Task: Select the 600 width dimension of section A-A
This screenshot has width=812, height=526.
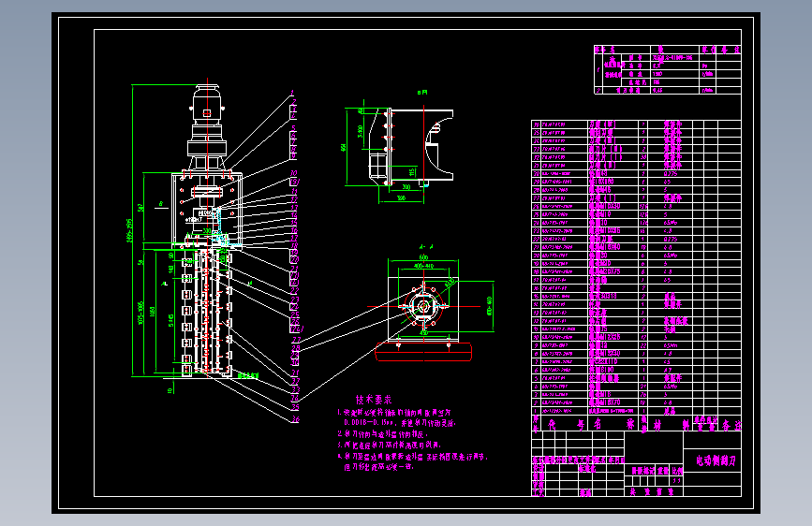Action: point(423,257)
